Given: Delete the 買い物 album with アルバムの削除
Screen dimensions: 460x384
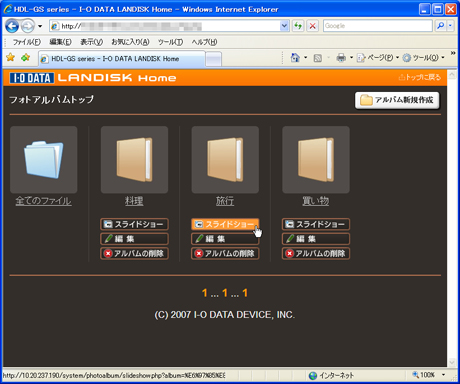Looking at the screenshot, I should [316, 253].
